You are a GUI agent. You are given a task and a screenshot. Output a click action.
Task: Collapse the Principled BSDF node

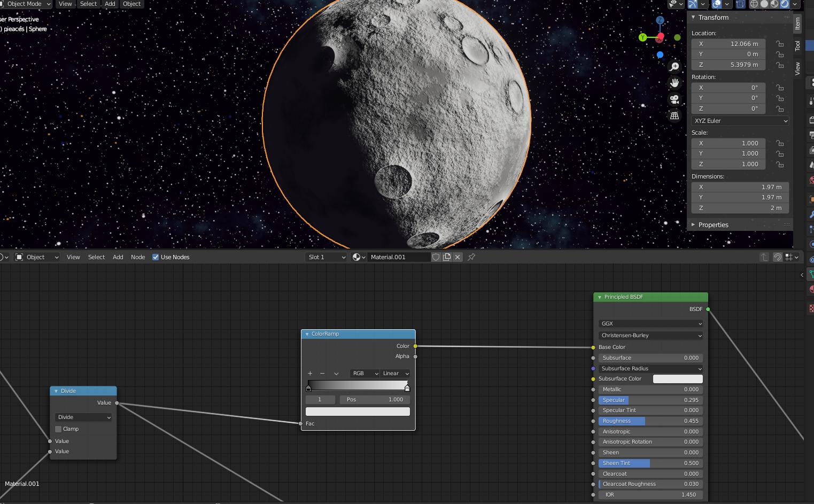click(x=600, y=297)
